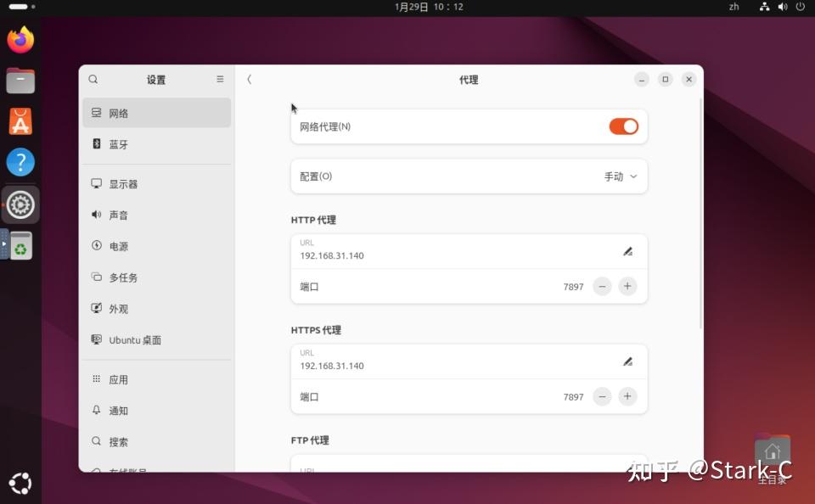Image resolution: width=815 pixels, height=504 pixels.
Task: Click the power icon in top bar
Action: (x=801, y=7)
